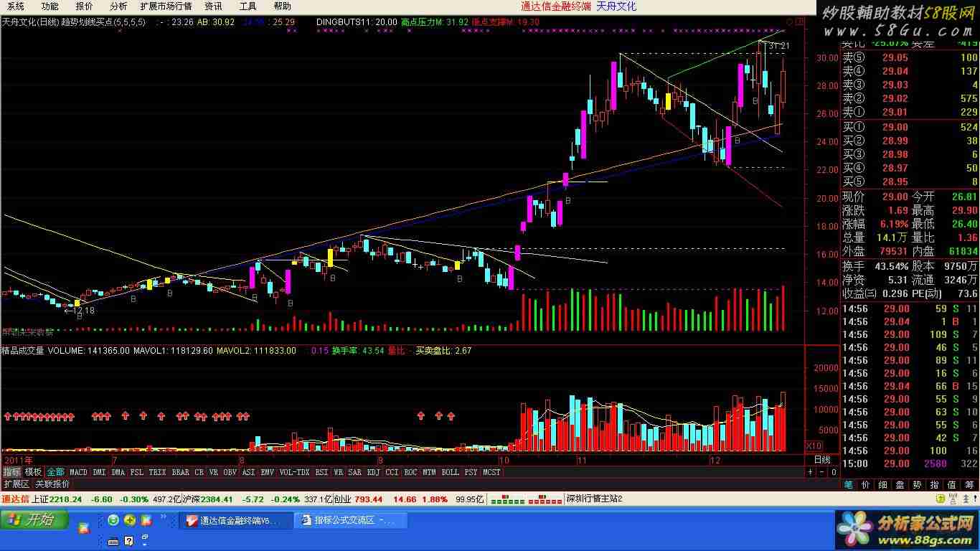Viewport: 980px width, 551px height.
Task: Switch to the 值 value tab
Action: click(952, 485)
